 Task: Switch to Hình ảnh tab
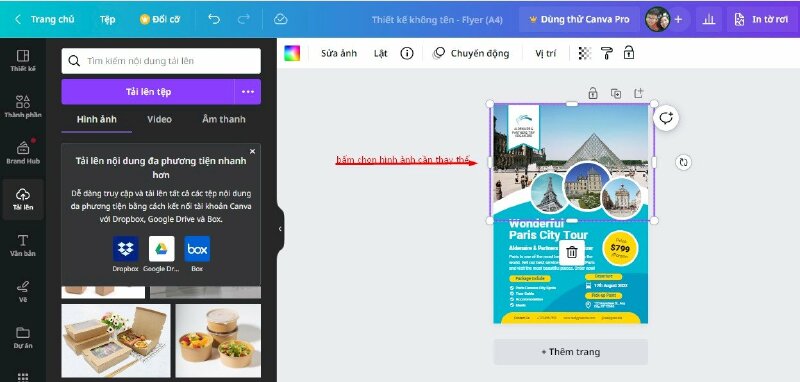pos(96,119)
